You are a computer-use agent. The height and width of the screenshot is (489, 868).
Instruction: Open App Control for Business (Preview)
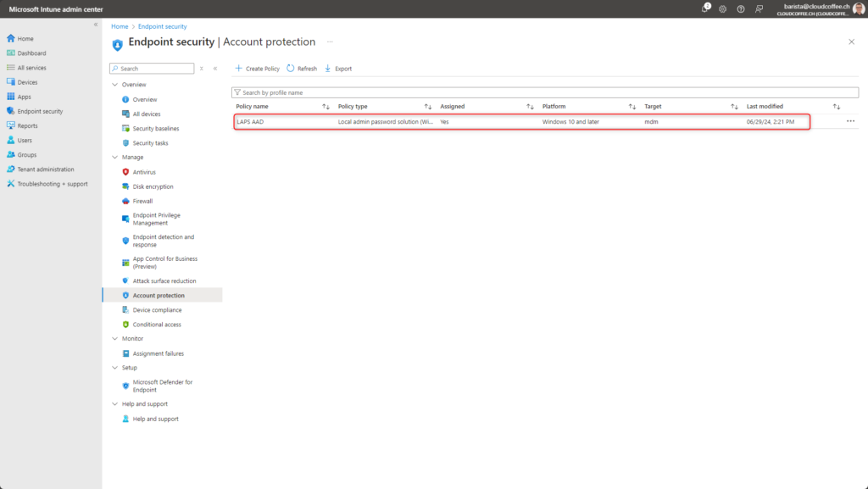[163, 262]
